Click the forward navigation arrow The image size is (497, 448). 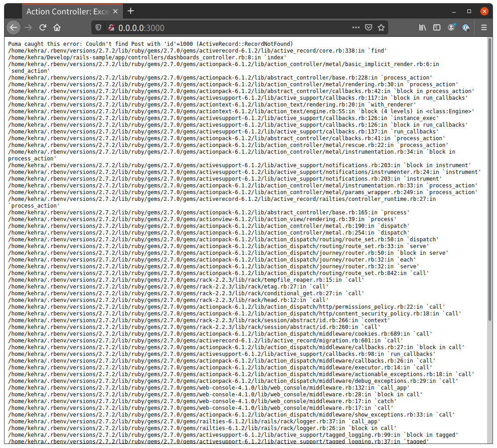click(29, 27)
